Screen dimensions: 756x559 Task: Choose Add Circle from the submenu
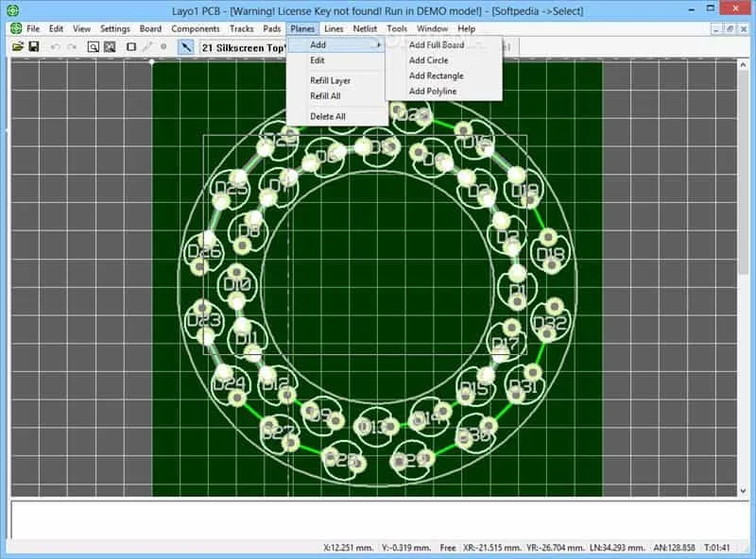coord(427,59)
